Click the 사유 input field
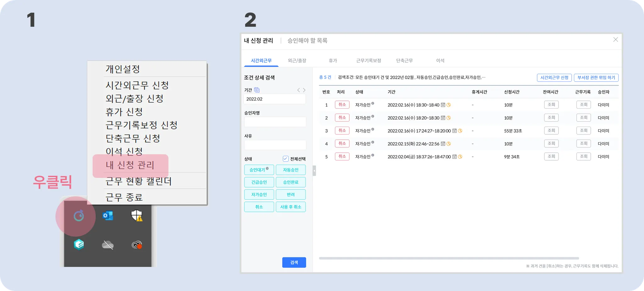644x291 pixels. pyautogui.click(x=275, y=145)
